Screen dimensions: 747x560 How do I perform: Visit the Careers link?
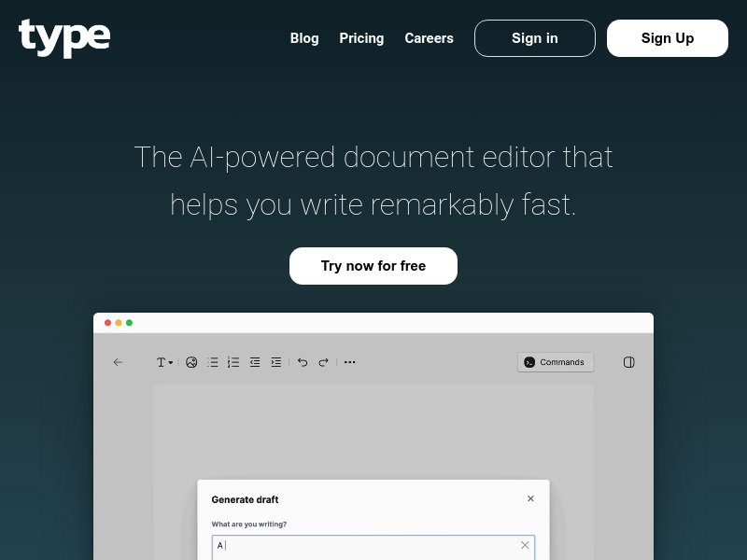click(x=429, y=38)
